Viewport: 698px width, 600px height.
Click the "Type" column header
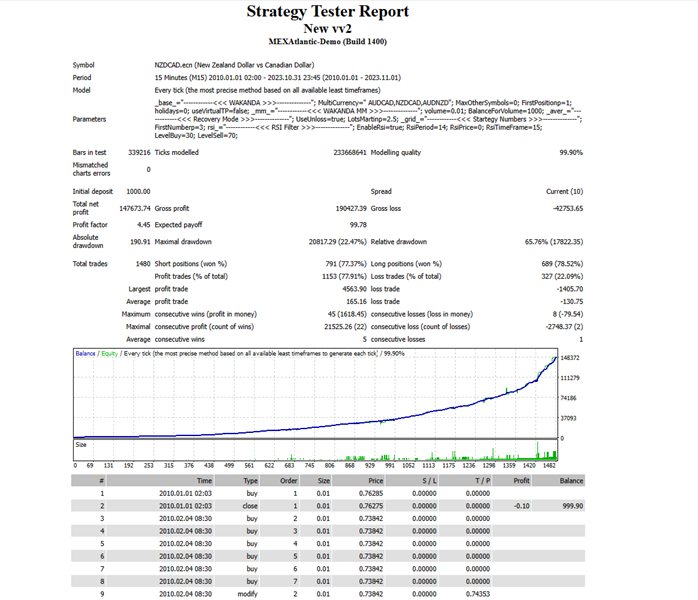(251, 481)
